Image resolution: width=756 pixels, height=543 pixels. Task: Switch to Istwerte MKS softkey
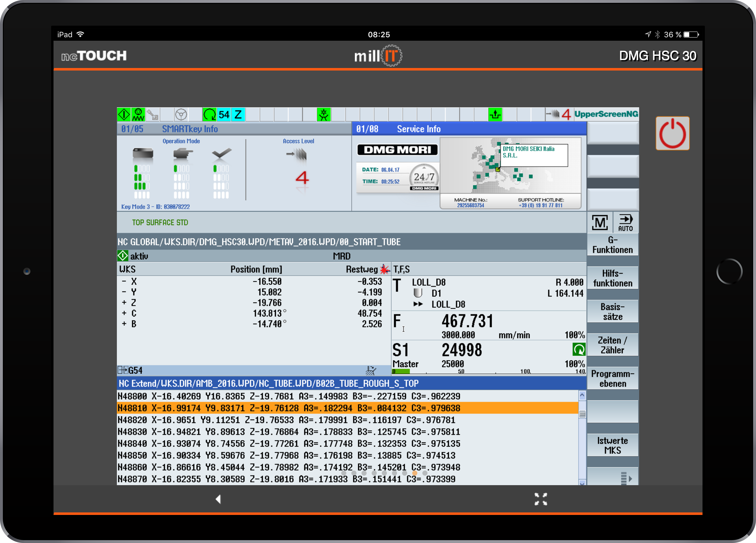click(612, 445)
